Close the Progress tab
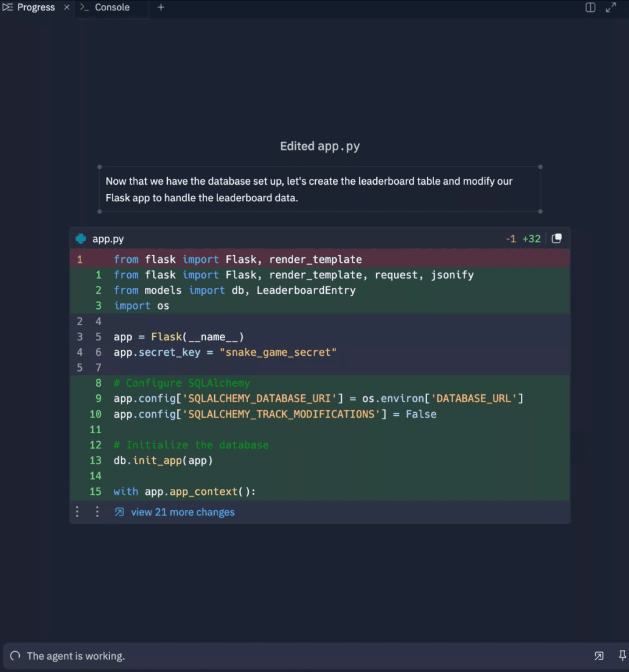This screenshot has width=629, height=672. pos(67,8)
